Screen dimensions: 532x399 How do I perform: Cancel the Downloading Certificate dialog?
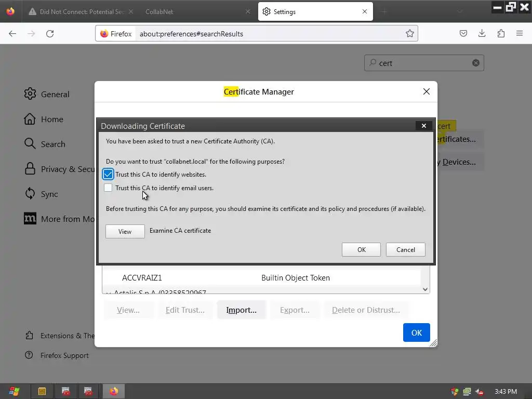(x=405, y=250)
